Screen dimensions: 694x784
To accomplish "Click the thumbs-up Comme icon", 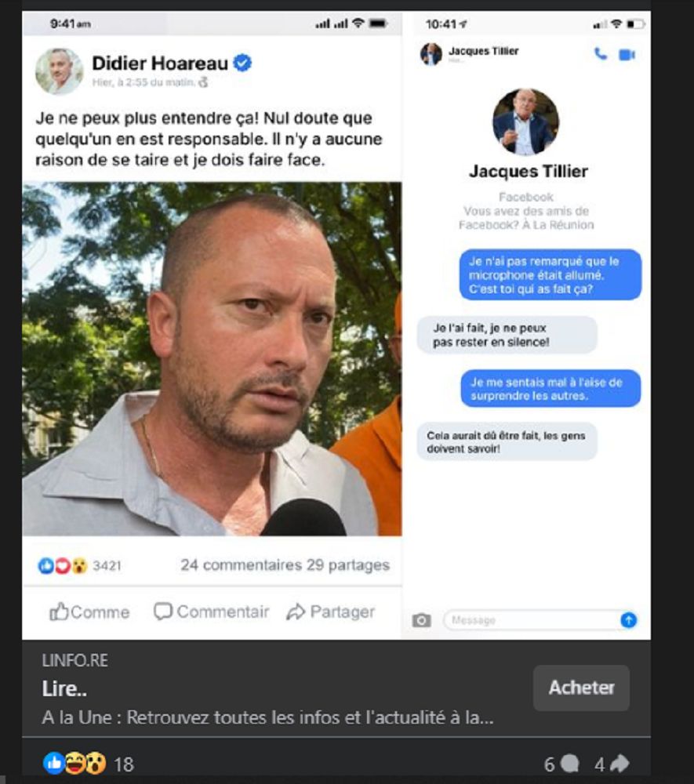I will 59,612.
